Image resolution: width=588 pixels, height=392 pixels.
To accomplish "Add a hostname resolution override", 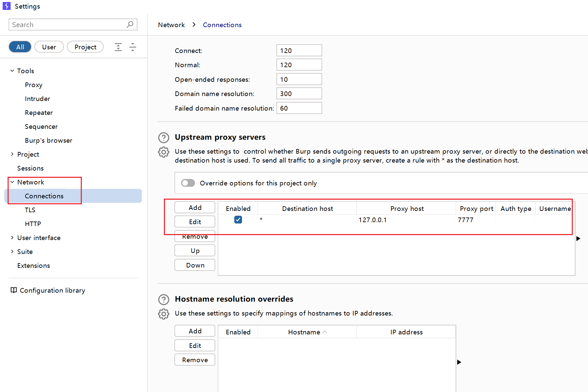I will 195,331.
